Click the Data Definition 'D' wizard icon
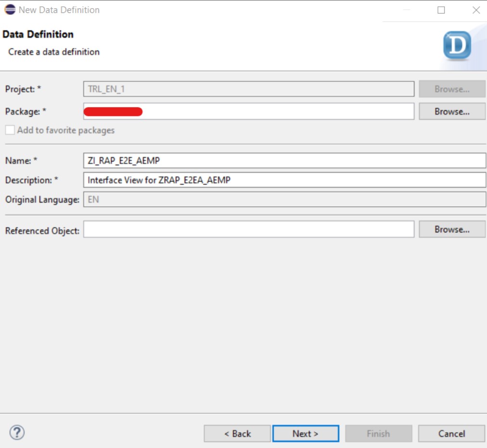487x448 pixels. [456, 47]
